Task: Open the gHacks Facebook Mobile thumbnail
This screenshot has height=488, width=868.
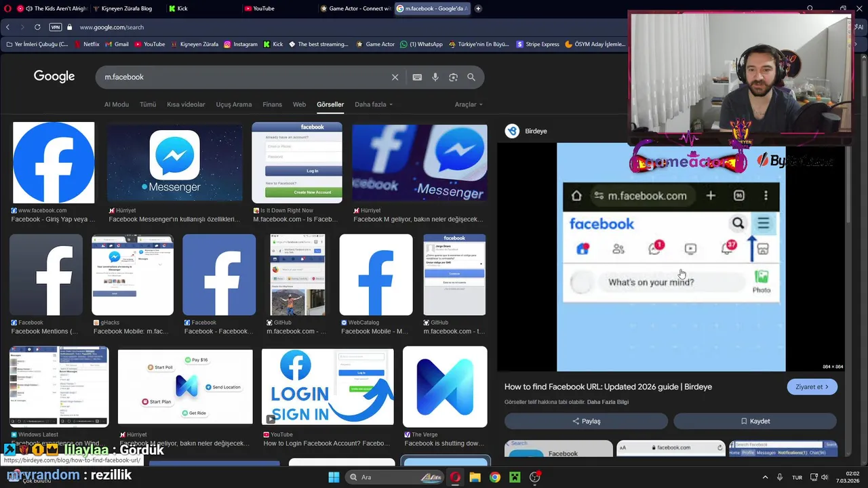Action: 132,274
